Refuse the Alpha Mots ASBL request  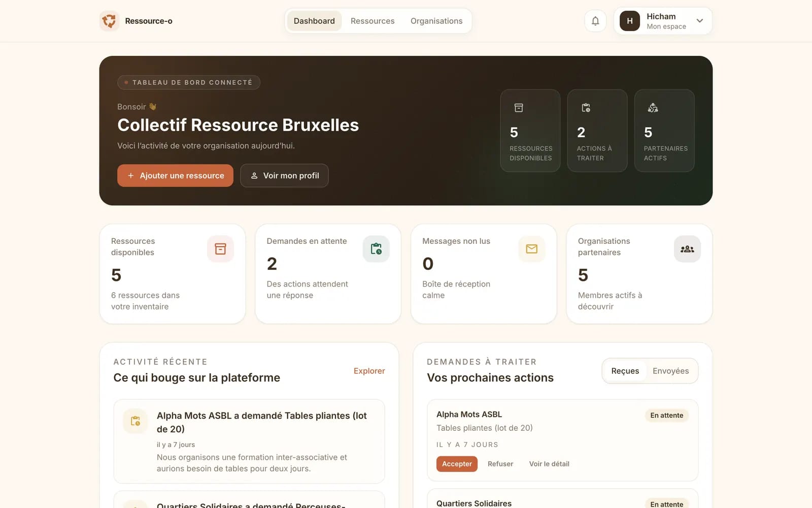click(x=500, y=464)
